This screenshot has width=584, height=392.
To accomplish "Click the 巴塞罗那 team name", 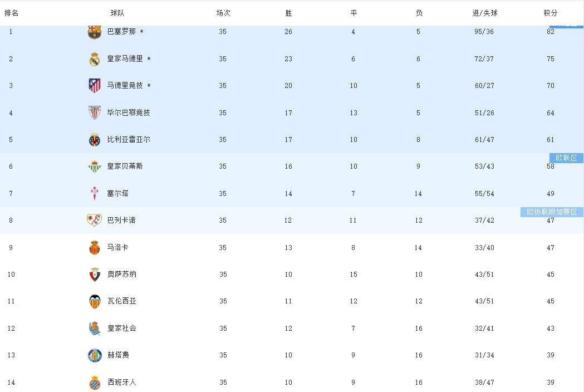I will click(x=121, y=32).
